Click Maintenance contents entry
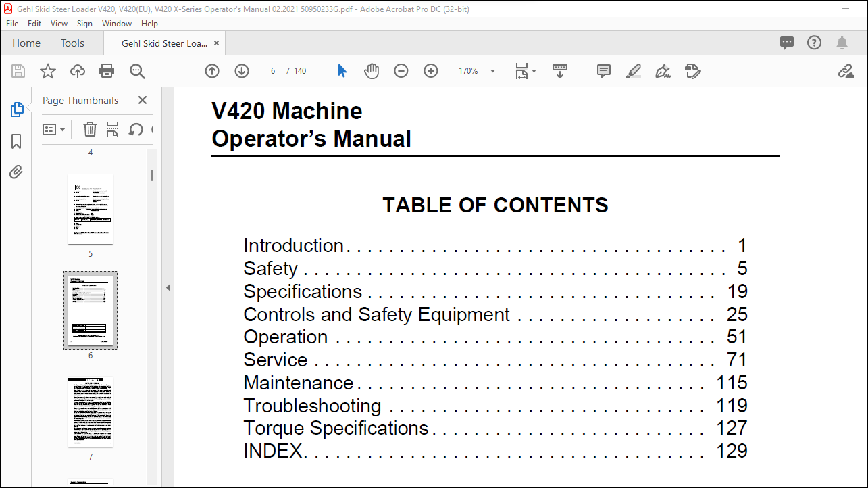Screen dimensions: 868x488 (495, 383)
